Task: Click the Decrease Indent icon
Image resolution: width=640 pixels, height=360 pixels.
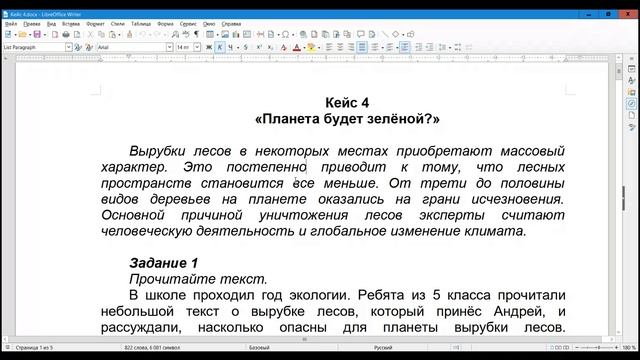Action: coord(429,48)
